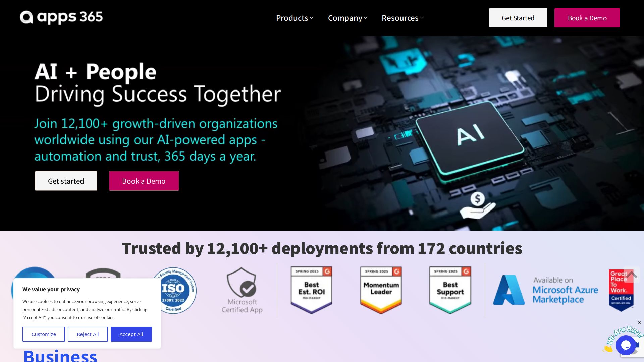Expand the Products chevron arrow
This screenshot has height=362, width=644.
(312, 18)
